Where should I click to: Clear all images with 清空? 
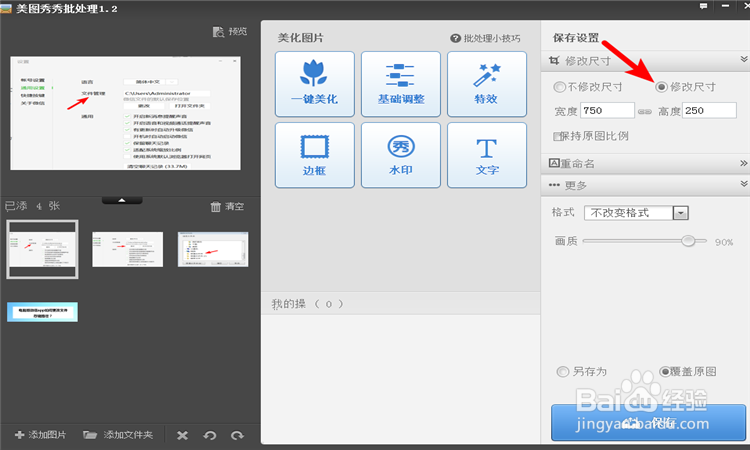pos(227,207)
